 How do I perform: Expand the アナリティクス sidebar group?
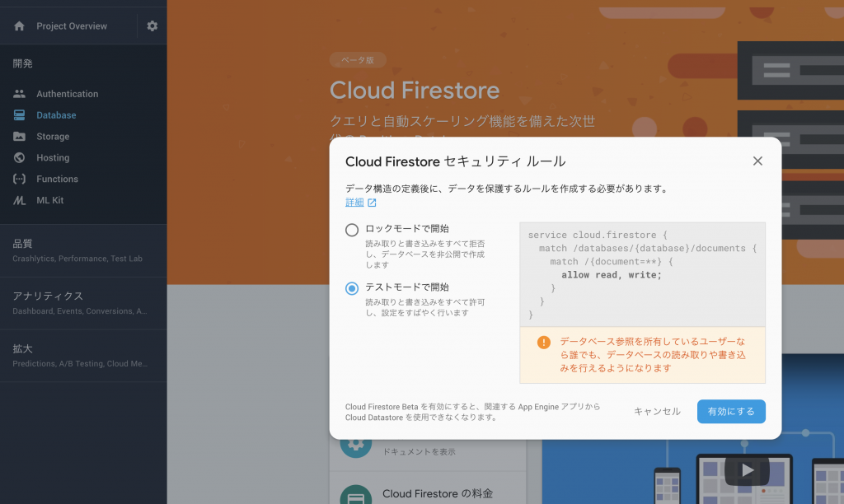point(83,303)
